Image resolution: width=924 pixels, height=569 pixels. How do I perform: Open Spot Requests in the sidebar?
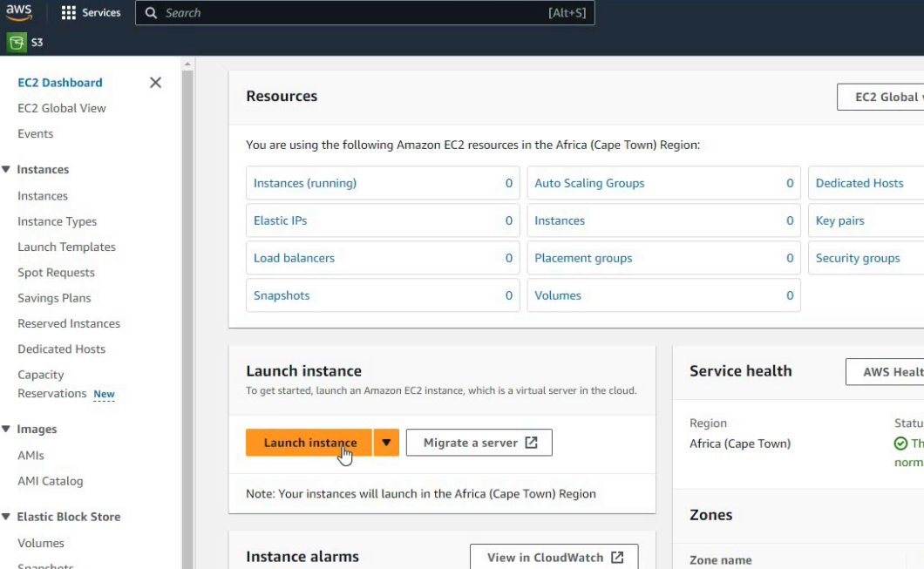coord(56,272)
